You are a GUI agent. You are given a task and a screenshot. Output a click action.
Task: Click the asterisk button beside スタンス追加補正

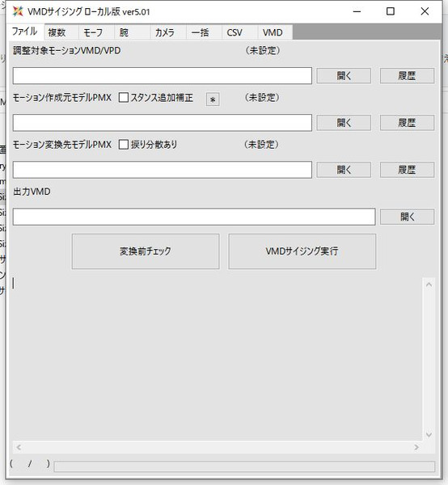pyautogui.click(x=213, y=99)
